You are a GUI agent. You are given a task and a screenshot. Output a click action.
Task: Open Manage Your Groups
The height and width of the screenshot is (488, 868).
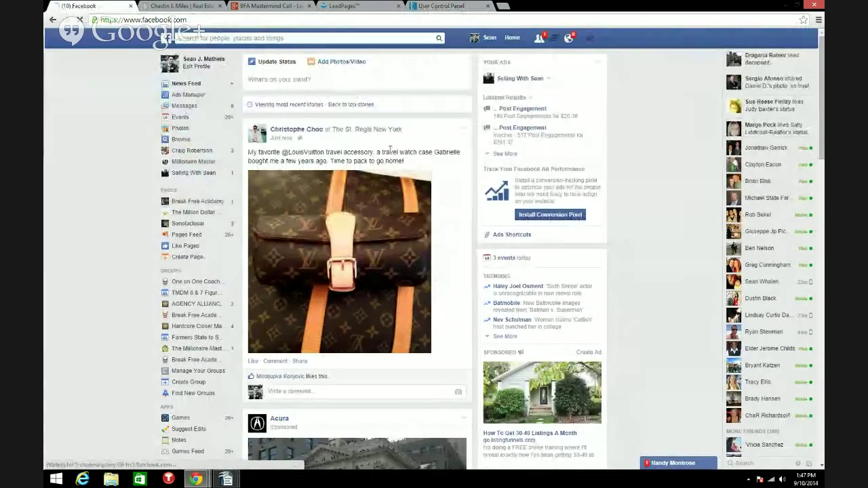point(198,371)
